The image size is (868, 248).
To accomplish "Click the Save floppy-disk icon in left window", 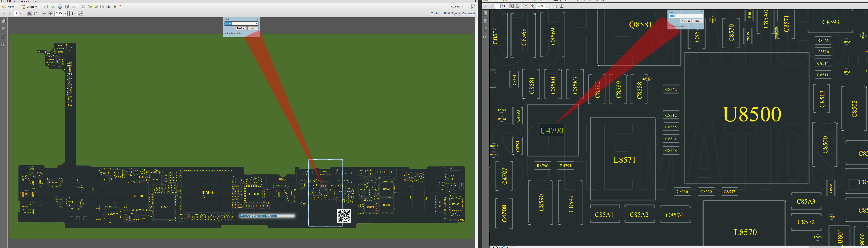I will pos(46,7).
